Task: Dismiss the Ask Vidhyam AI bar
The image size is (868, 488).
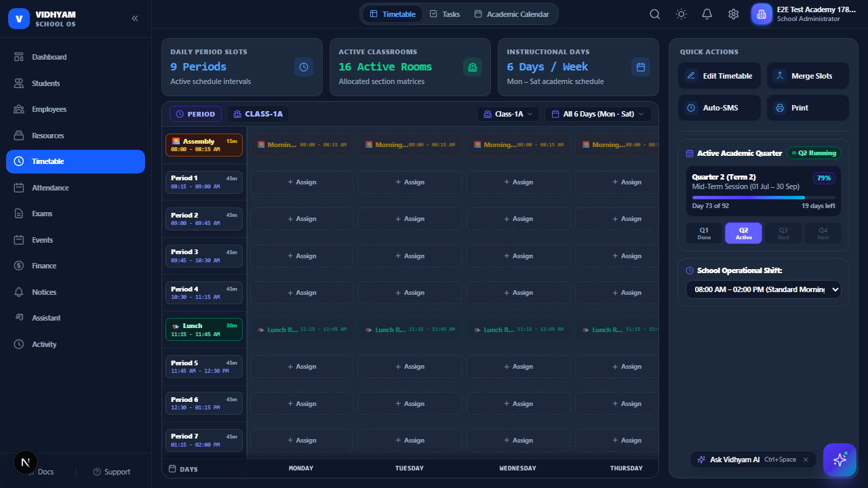Action: (x=806, y=460)
